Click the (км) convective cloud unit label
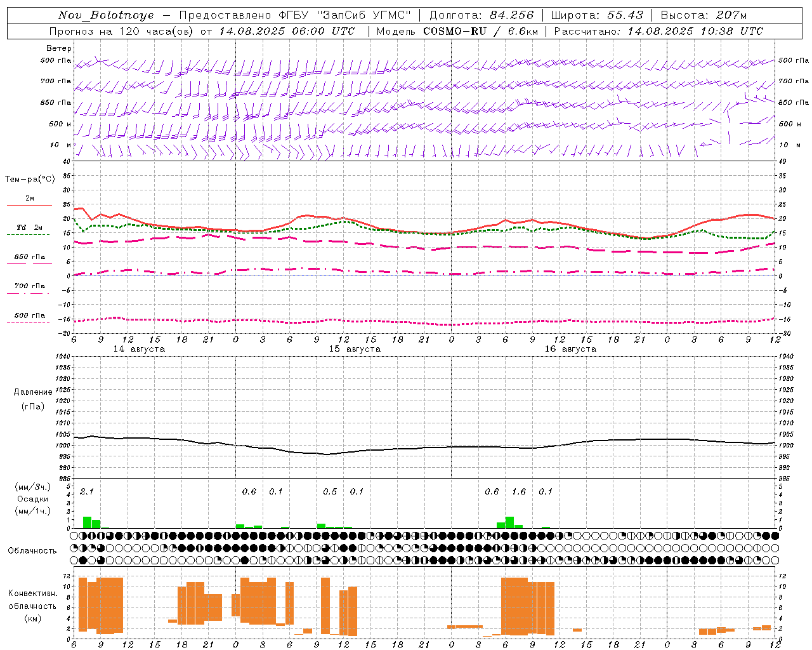This screenshot has width=812, height=650. coord(33,618)
